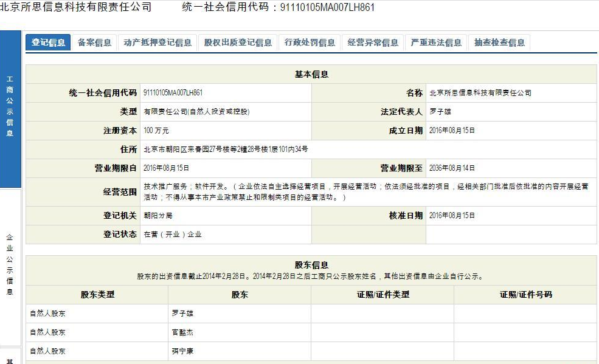
Task: Switch to the 备案信息 tab
Action: tap(94, 43)
